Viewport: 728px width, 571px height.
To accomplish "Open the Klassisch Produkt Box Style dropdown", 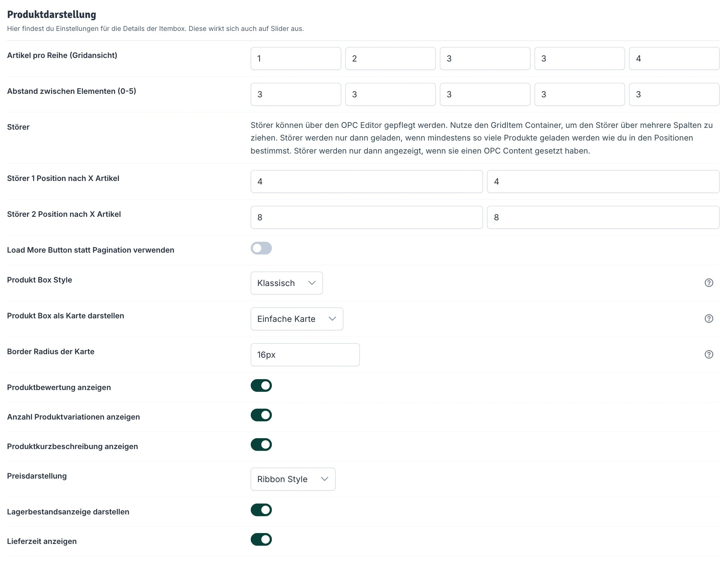I will 286,283.
